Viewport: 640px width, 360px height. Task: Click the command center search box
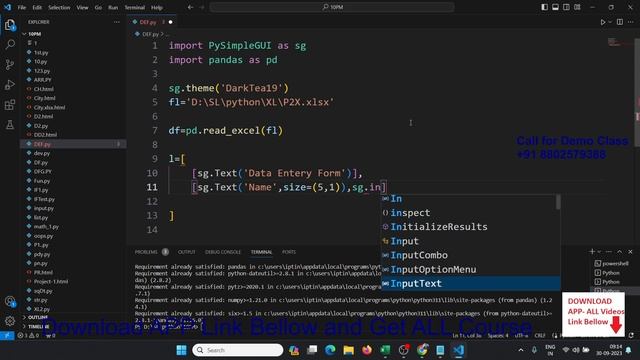pyautogui.click(x=332, y=7)
